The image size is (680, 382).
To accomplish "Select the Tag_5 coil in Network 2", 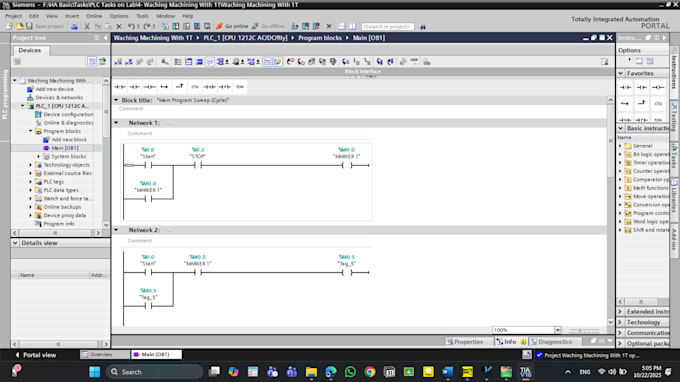I will click(x=347, y=272).
